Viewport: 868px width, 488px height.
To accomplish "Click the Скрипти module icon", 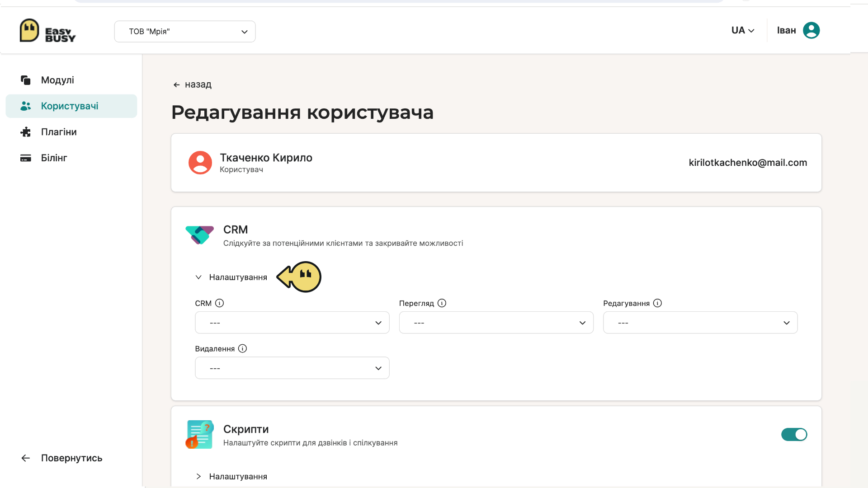I will [x=199, y=434].
